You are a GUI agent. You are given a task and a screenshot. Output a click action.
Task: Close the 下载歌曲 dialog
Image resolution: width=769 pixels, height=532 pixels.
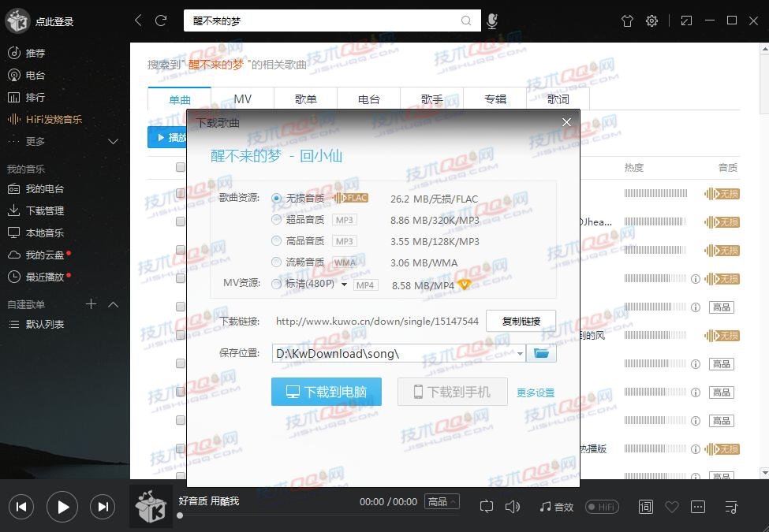pyautogui.click(x=566, y=122)
